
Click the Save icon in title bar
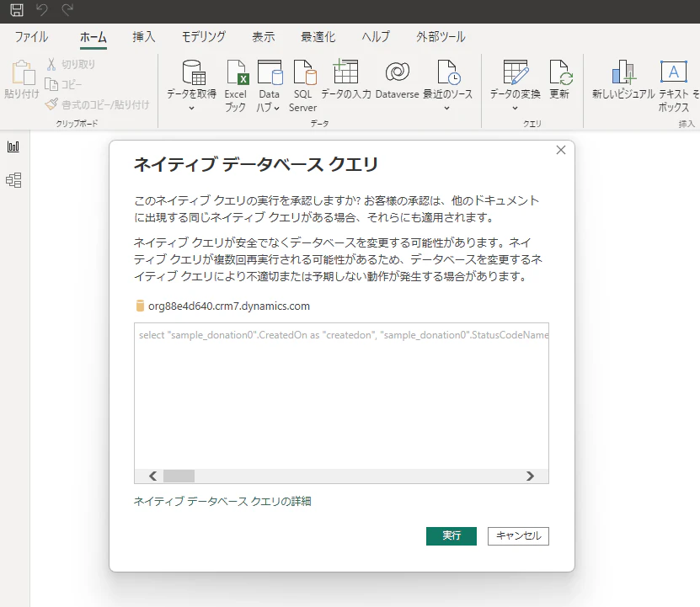17,10
